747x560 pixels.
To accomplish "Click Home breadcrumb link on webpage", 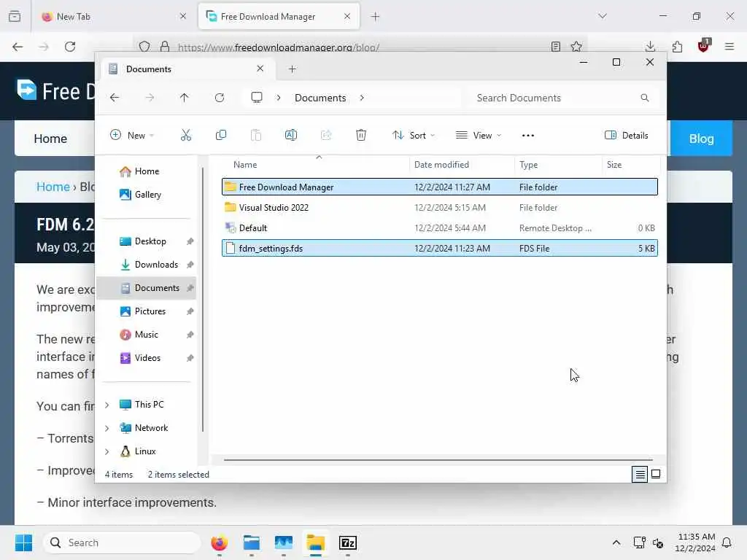I will pos(53,187).
